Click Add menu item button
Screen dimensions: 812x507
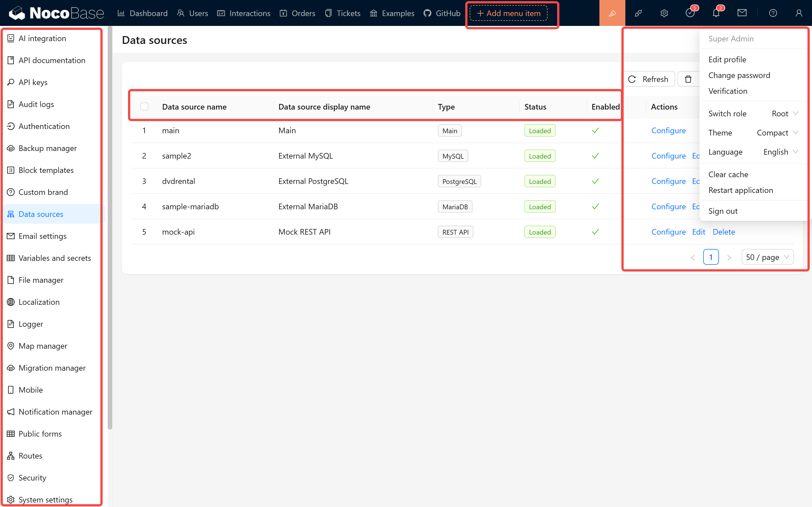[508, 13]
